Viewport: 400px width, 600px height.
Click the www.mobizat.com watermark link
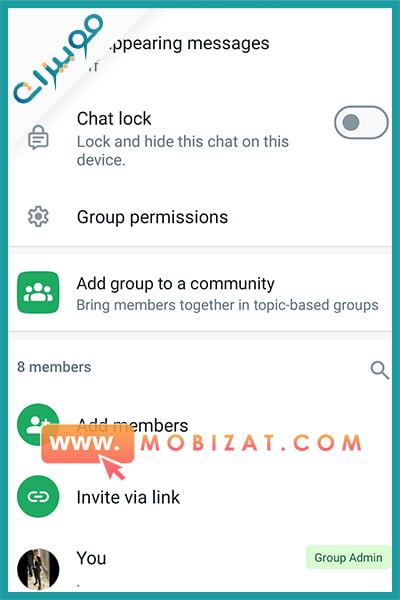(x=201, y=443)
